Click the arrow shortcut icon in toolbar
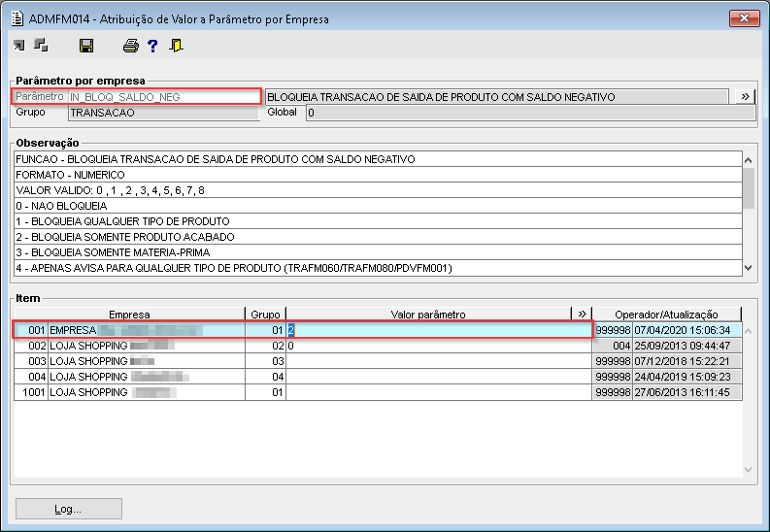Screen dimensions: 770x532 (x=19, y=46)
